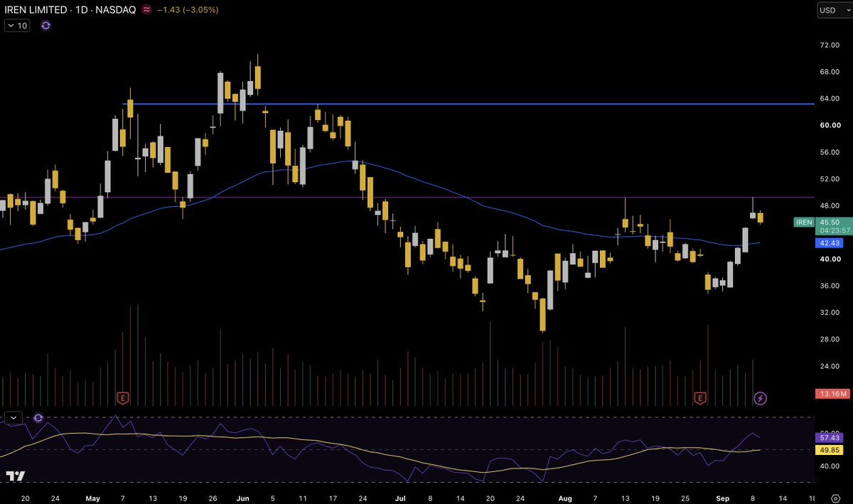
Task: Click the purple 57.43 RSI value label
Action: tap(828, 439)
